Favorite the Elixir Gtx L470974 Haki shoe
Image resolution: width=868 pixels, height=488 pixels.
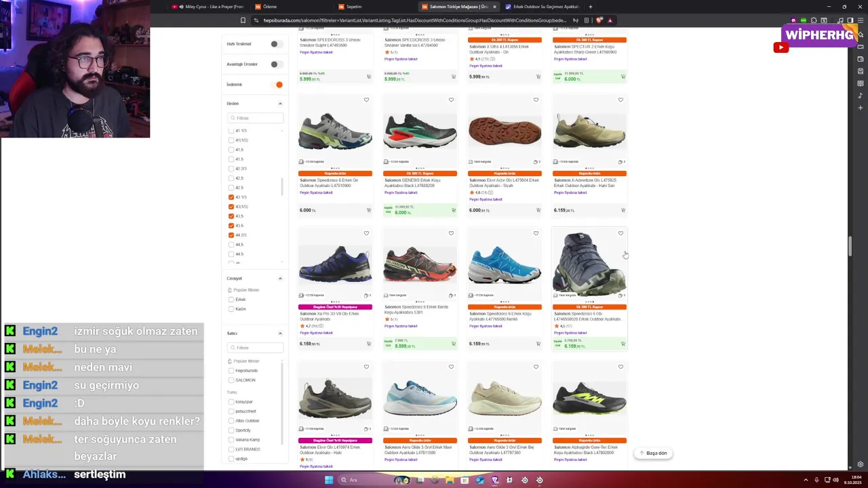(366, 367)
